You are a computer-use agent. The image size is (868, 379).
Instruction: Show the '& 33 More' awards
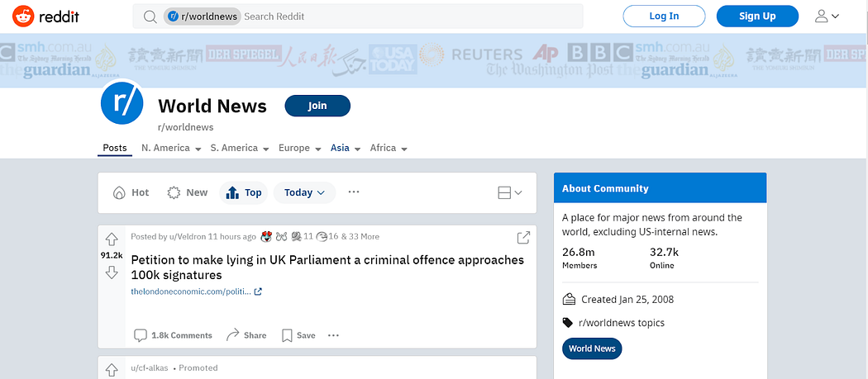pyautogui.click(x=360, y=237)
